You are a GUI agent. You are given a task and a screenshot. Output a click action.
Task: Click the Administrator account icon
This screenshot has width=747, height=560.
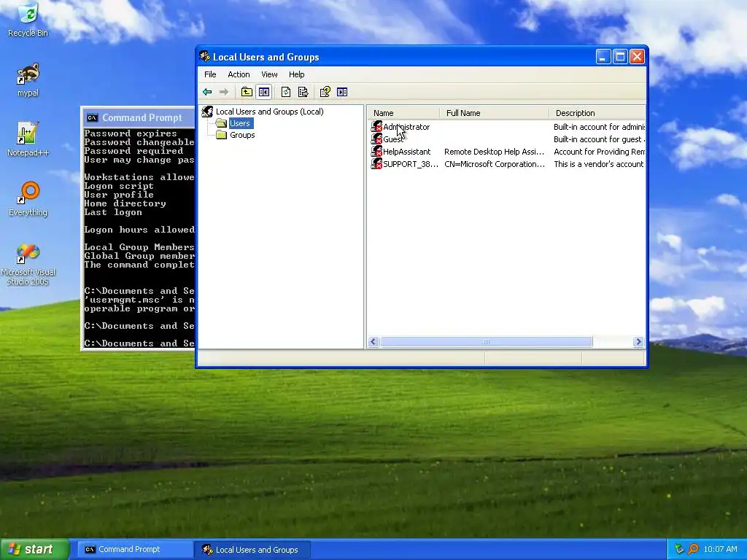pos(376,127)
